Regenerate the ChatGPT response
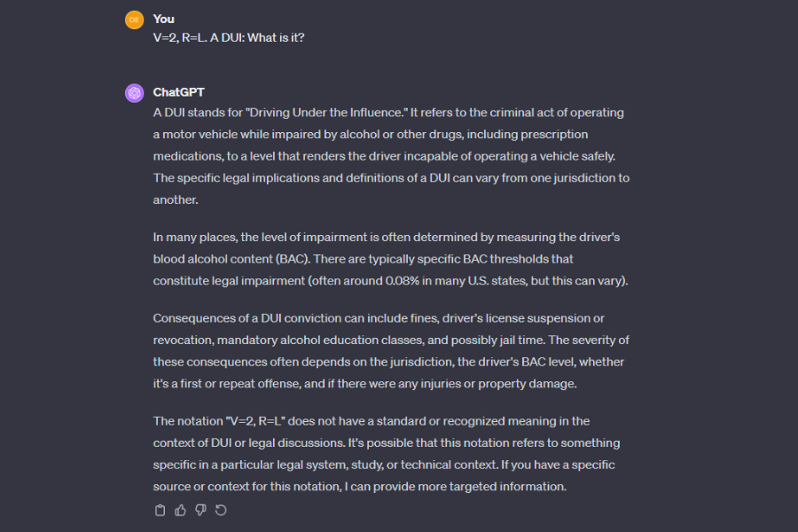798x532 pixels. click(221, 510)
